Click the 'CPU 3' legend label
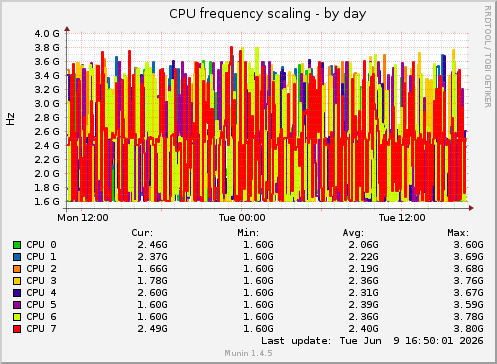This screenshot has height=364, width=497. [41, 281]
